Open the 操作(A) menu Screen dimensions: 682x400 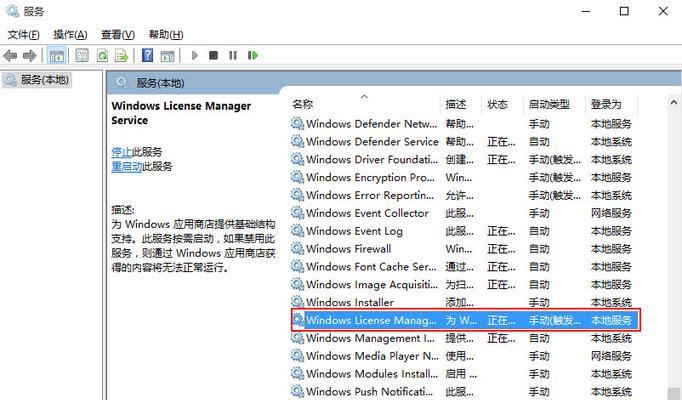tap(70, 34)
